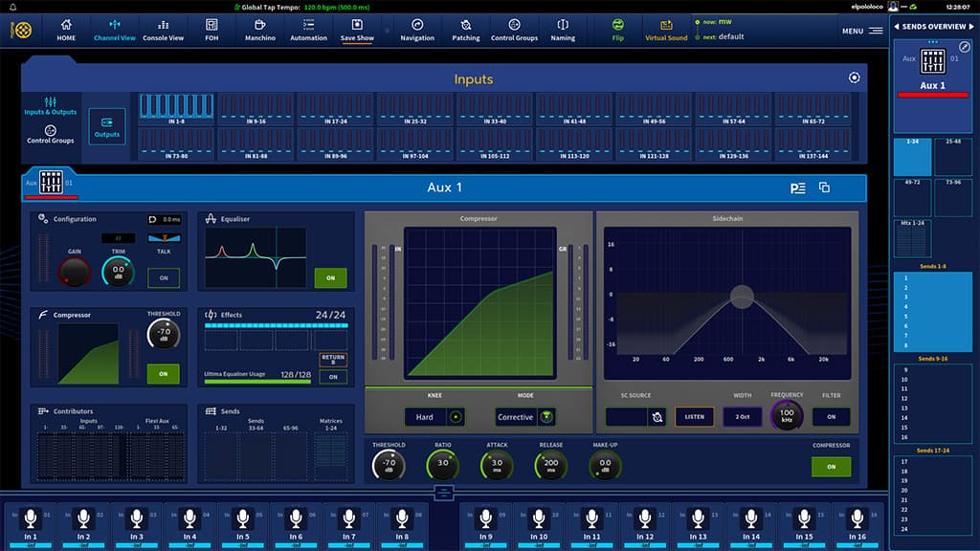This screenshot has width=980, height=551.
Task: Open the MENU hamburger button
Action: [862, 31]
